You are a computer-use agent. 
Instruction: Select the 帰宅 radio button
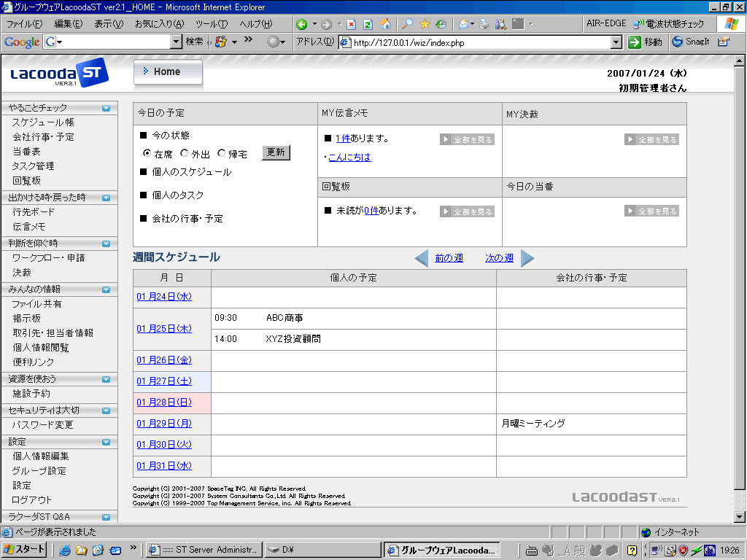tap(222, 153)
